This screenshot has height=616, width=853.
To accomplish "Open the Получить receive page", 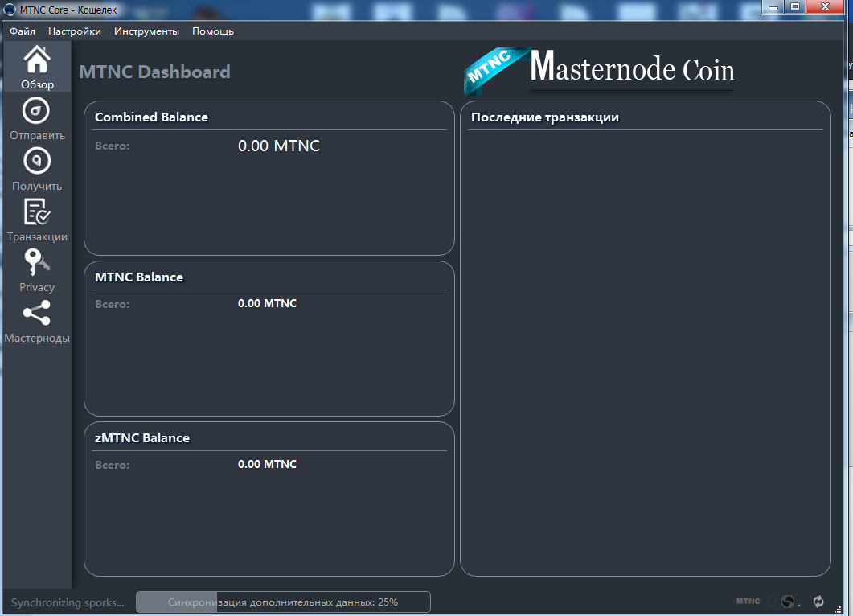I will 37,169.
